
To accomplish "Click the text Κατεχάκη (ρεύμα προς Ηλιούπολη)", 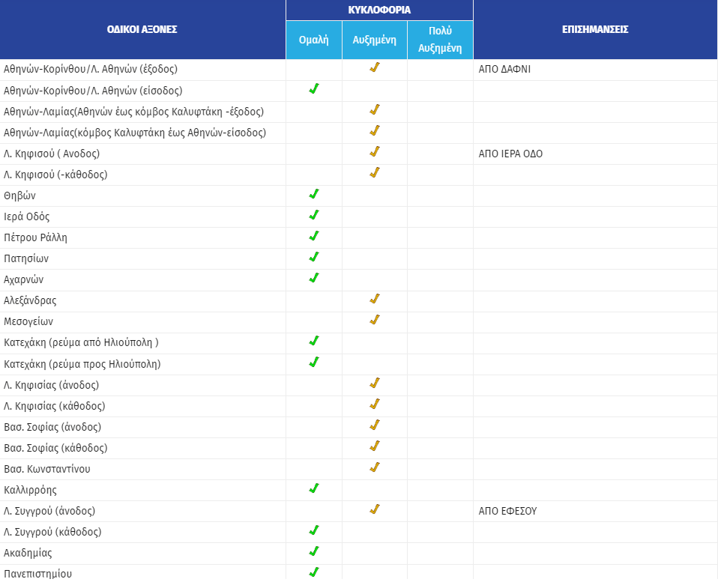I will pyautogui.click(x=82, y=364).
